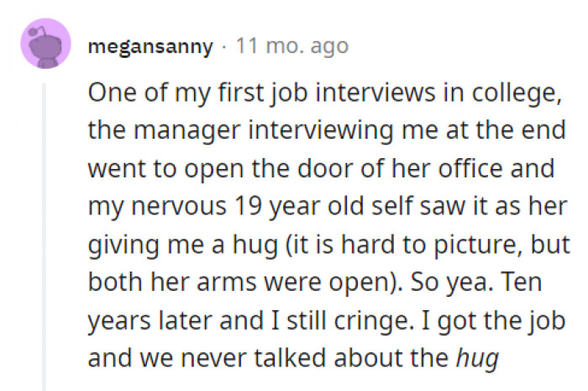Click the "11 mo. ago" comment timestamp
Screen dimensions: 588x391
tap(292, 46)
